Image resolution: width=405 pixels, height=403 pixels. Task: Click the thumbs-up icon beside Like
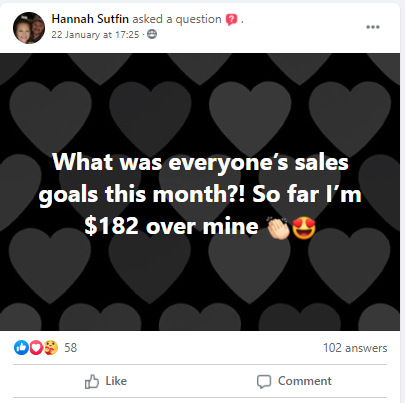click(x=92, y=381)
